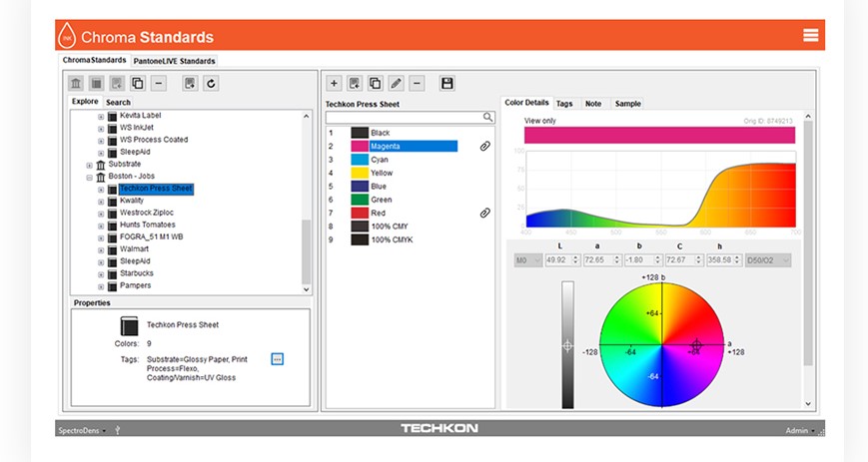
Task: Click the minus delete icon in the color toolbar
Action: [x=417, y=84]
